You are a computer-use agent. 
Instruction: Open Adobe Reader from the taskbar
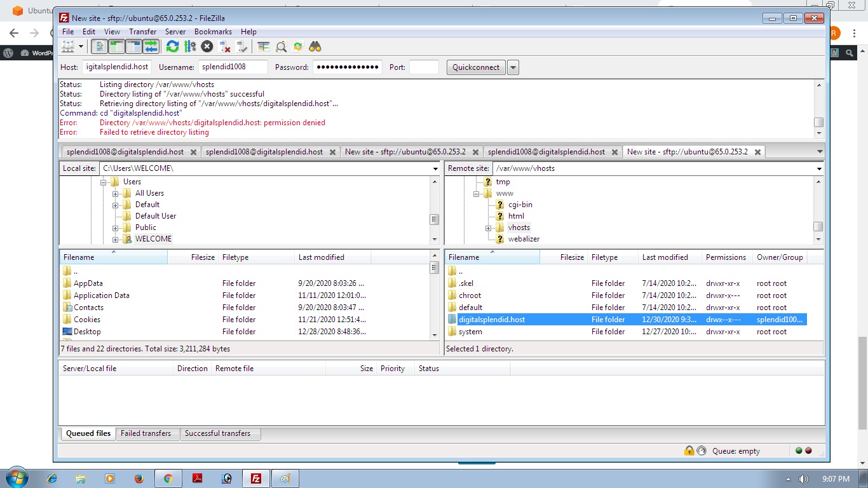198,478
